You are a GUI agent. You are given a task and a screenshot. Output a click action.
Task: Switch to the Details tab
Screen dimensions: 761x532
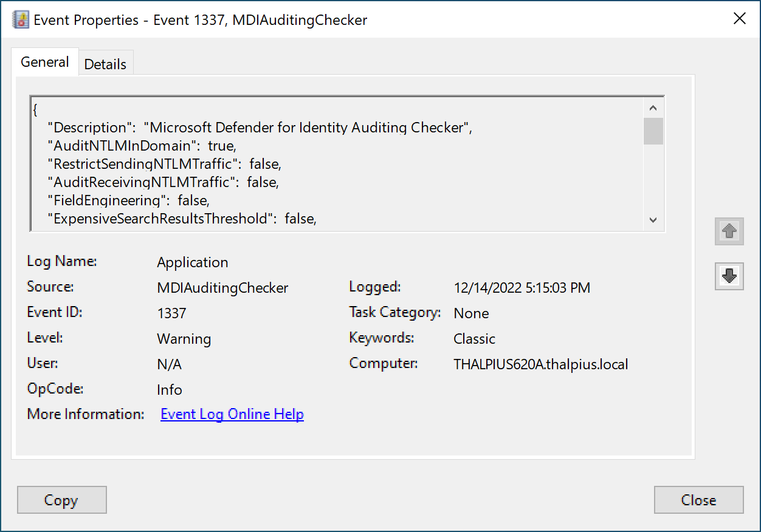pos(105,64)
